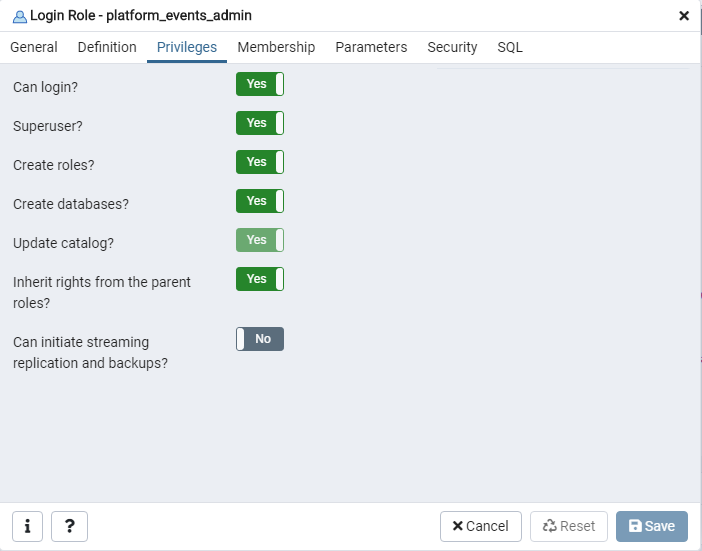
Task: Toggle the Update catalog switch
Action: tap(260, 240)
